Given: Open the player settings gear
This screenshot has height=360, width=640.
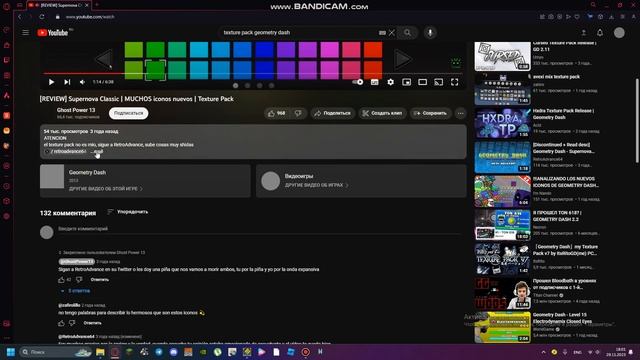Looking at the screenshot, I should (x=391, y=82).
